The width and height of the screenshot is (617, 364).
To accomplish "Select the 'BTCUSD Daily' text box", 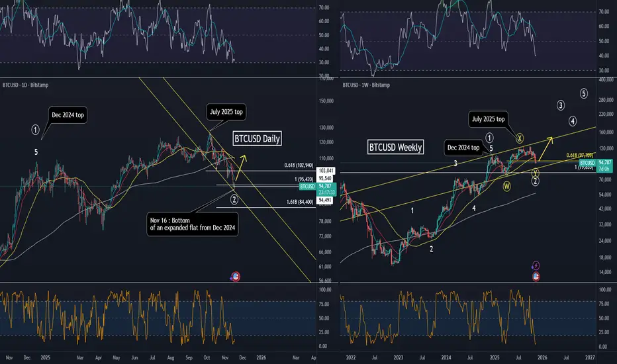I will click(258, 138).
